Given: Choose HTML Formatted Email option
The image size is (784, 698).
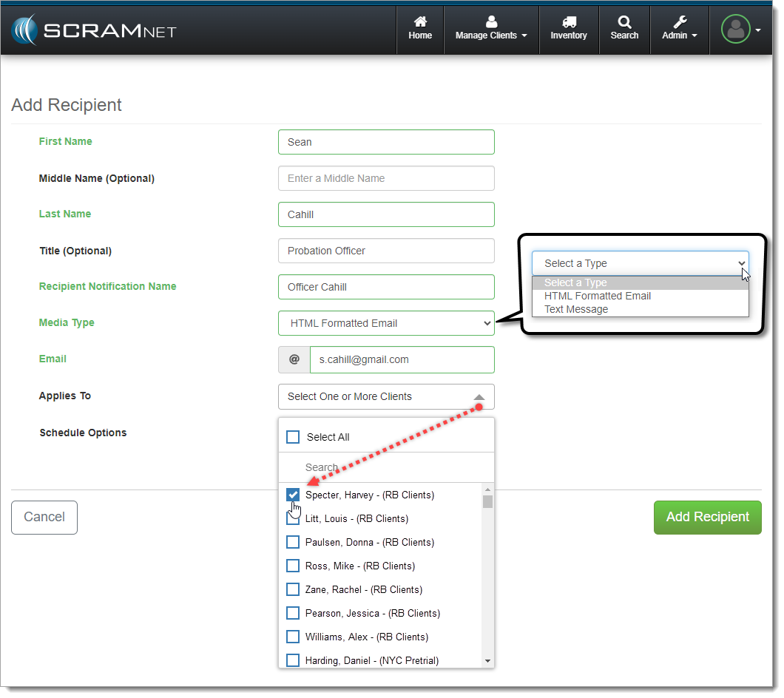Looking at the screenshot, I should [598, 296].
